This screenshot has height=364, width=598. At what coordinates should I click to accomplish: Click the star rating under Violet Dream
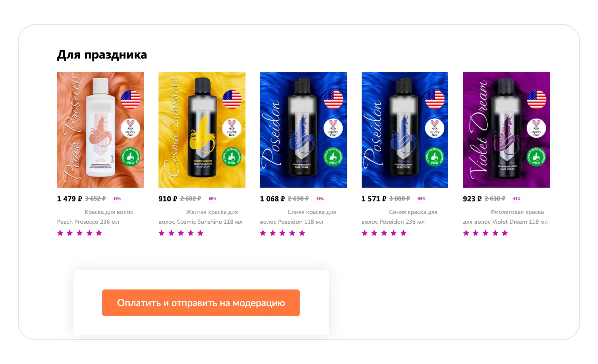pyautogui.click(x=485, y=233)
